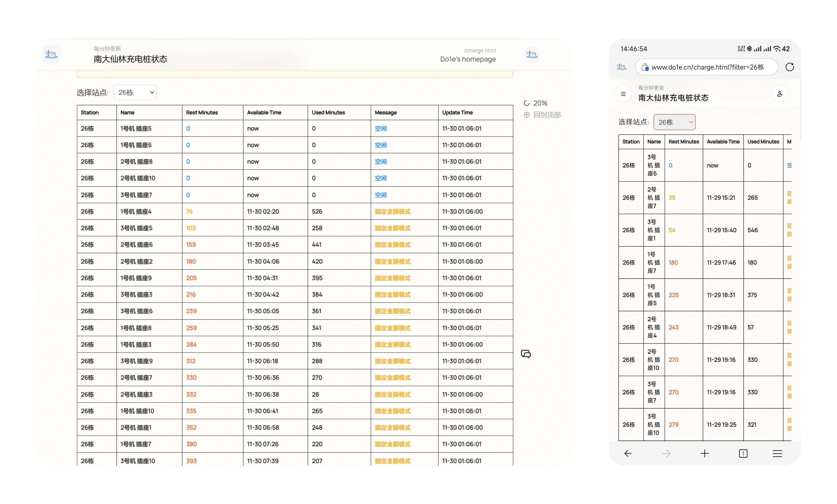Tap the mobile browser forward arrow
The width and height of the screenshot is (837, 504).
pyautogui.click(x=666, y=453)
